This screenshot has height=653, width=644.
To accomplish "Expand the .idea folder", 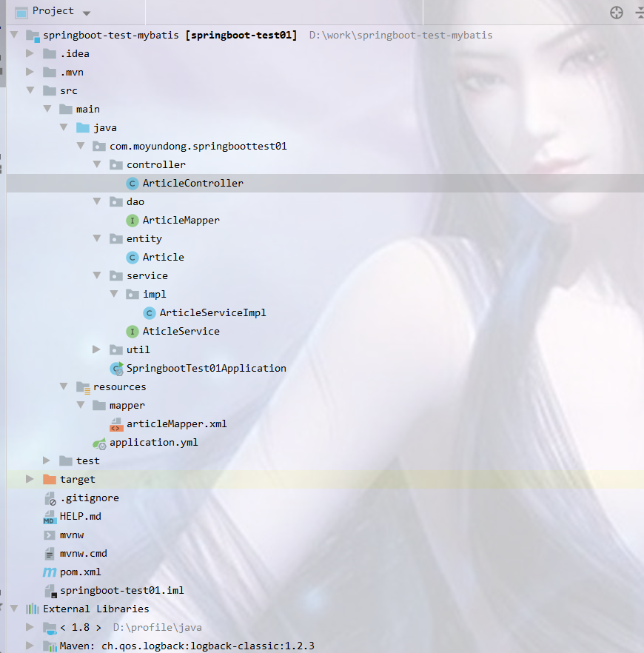I will coord(30,54).
